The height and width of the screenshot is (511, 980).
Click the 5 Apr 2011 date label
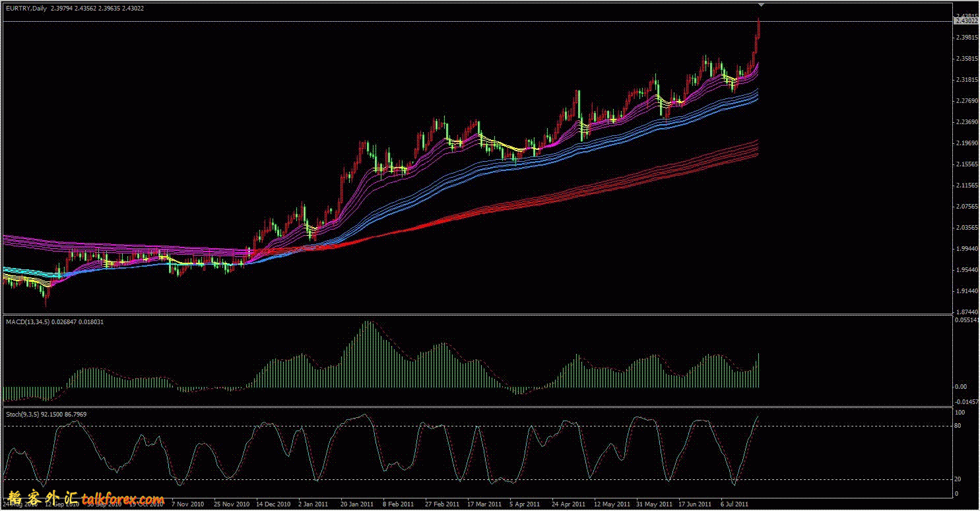click(x=525, y=504)
